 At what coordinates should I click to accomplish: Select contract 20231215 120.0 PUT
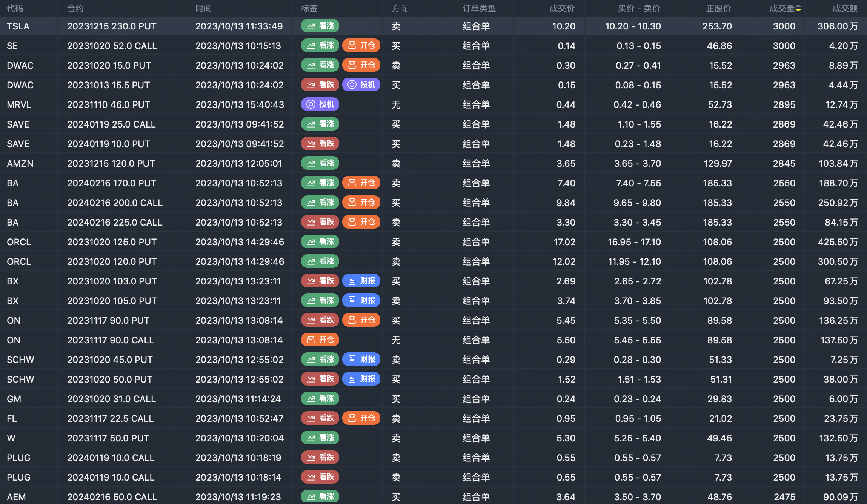[x=111, y=164]
